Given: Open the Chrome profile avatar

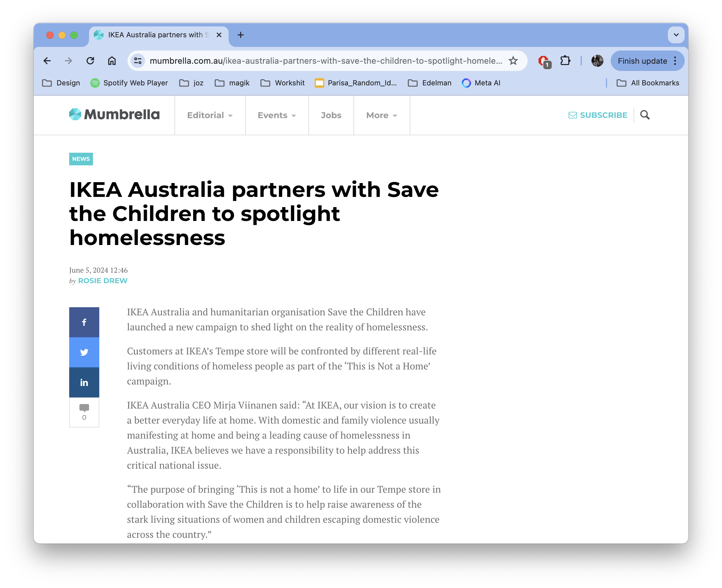Looking at the screenshot, I should pos(597,61).
